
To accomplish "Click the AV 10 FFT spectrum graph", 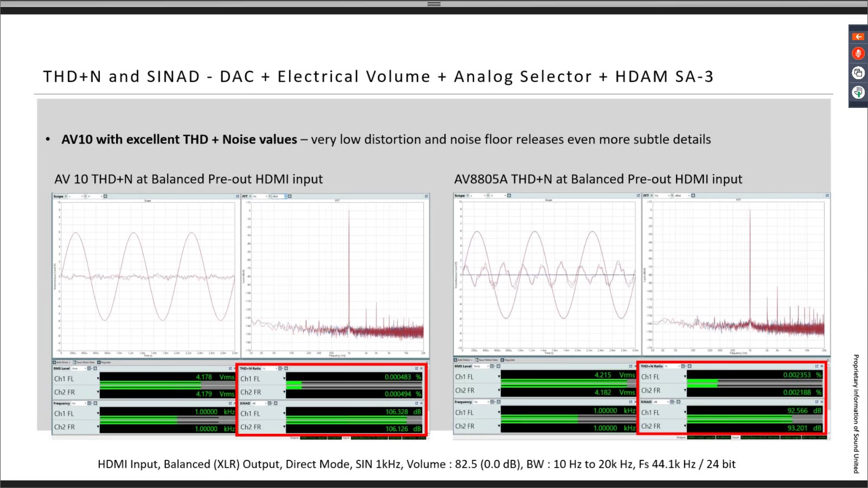I will pos(336,275).
